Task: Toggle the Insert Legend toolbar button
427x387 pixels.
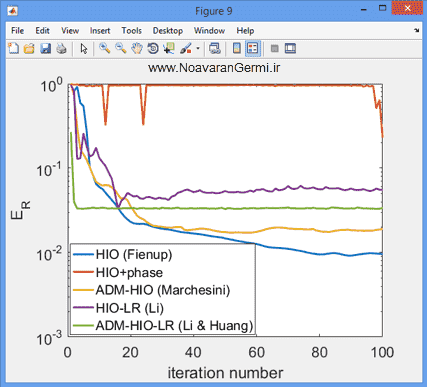Action: [x=253, y=49]
